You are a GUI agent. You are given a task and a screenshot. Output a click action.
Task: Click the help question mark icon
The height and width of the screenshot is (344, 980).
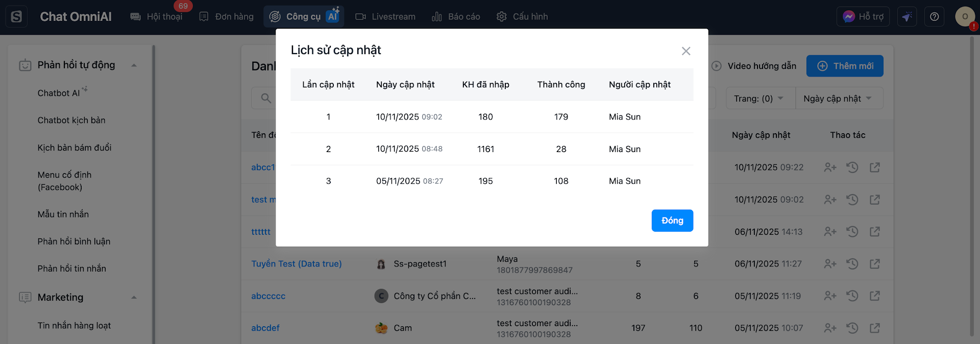934,17
